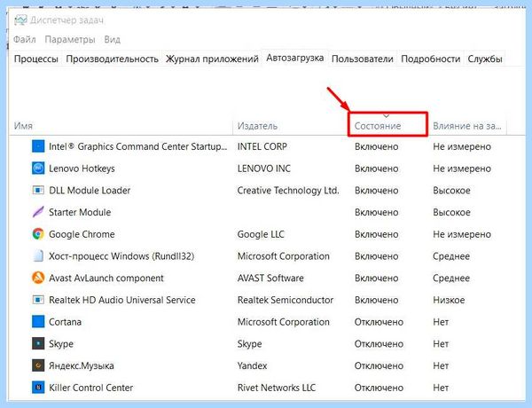
Task: Select the Skype entry name
Action: coord(61,344)
